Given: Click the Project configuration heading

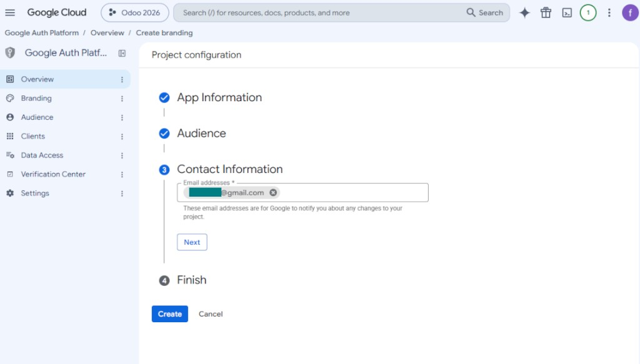Looking at the screenshot, I should pyautogui.click(x=196, y=54).
